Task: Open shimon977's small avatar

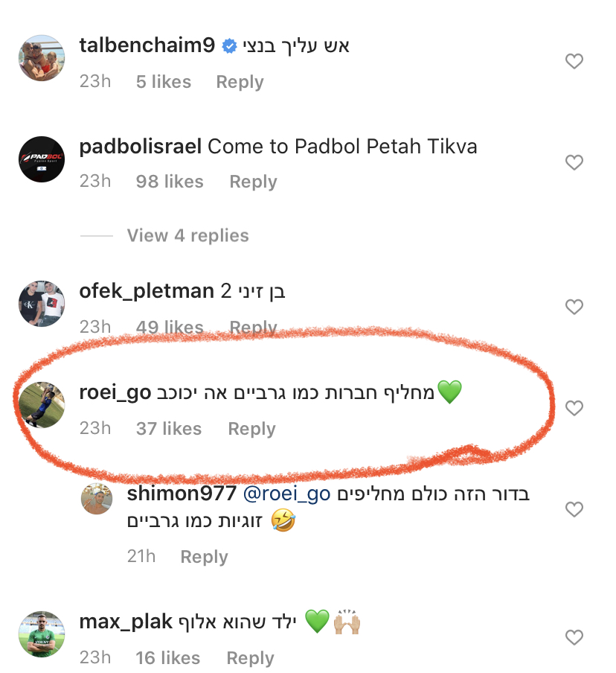Action: tap(97, 499)
